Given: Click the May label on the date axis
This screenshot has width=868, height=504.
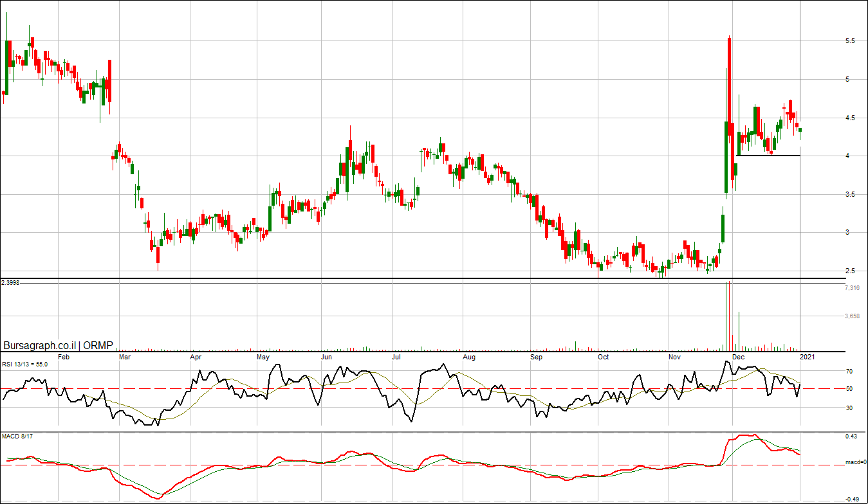Looking at the screenshot, I should pos(263,355).
